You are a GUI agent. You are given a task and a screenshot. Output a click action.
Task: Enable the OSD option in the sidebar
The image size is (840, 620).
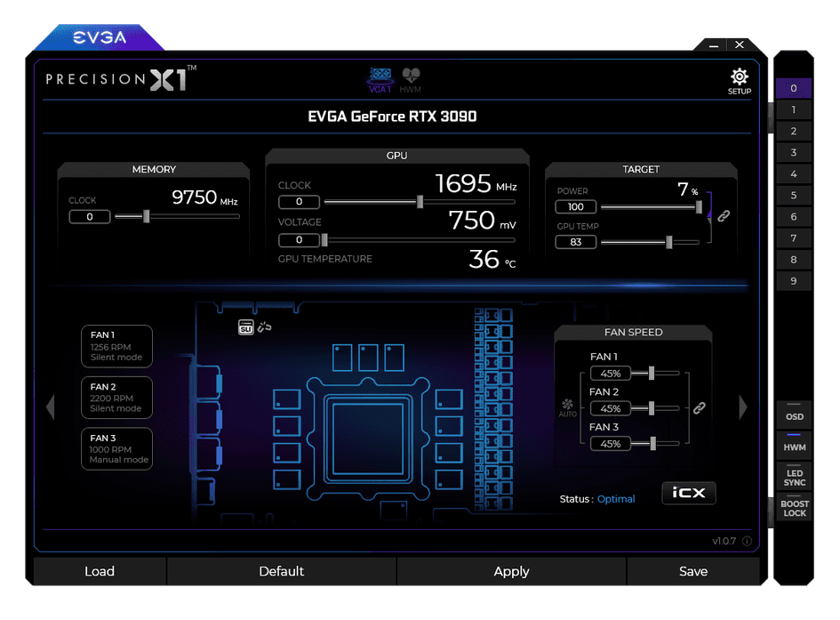pyautogui.click(x=793, y=415)
